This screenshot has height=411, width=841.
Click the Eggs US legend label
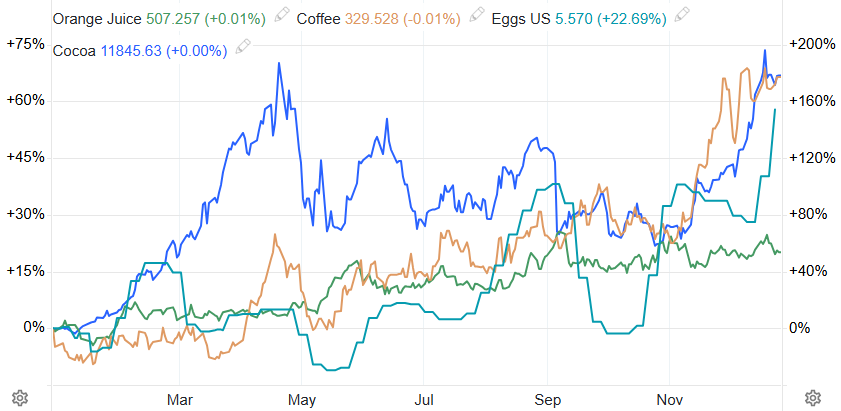[521, 18]
